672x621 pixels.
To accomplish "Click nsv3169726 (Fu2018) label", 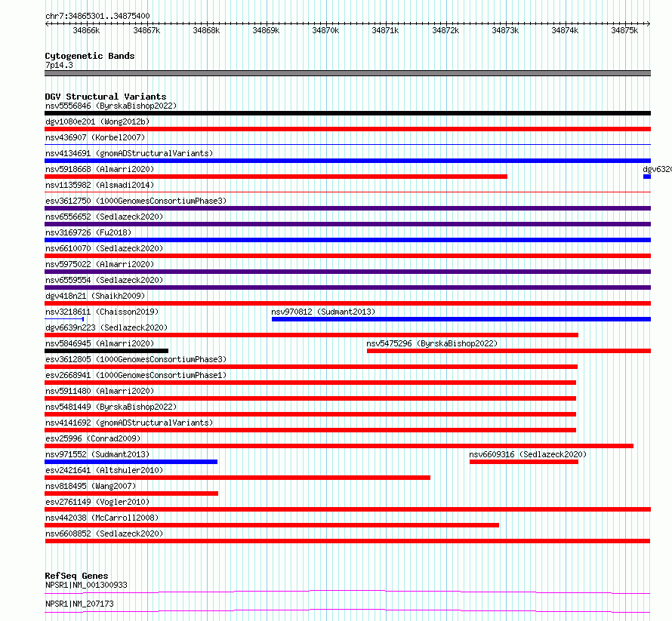I will [x=88, y=232].
